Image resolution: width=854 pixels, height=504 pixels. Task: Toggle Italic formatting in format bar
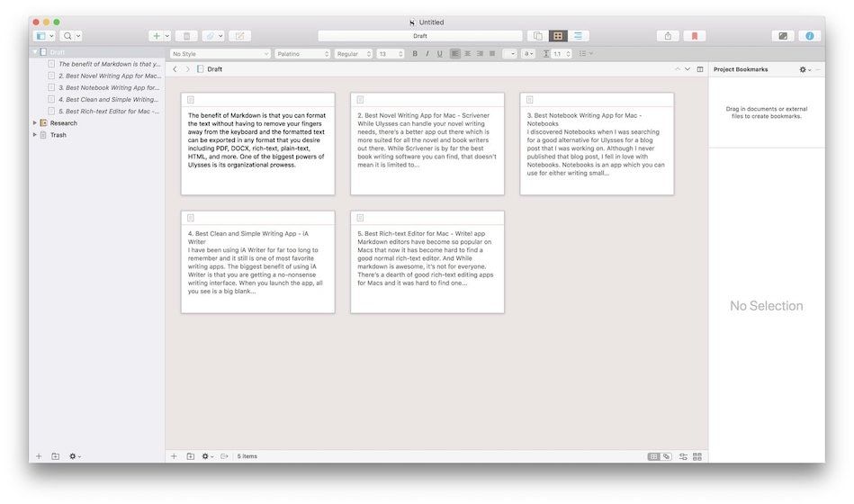point(427,54)
